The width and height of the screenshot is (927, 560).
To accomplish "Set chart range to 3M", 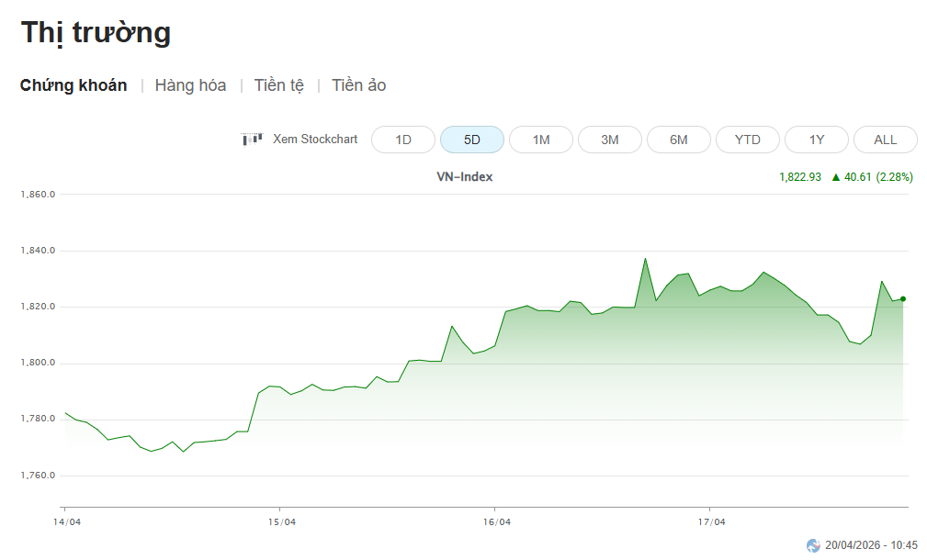I will [610, 140].
